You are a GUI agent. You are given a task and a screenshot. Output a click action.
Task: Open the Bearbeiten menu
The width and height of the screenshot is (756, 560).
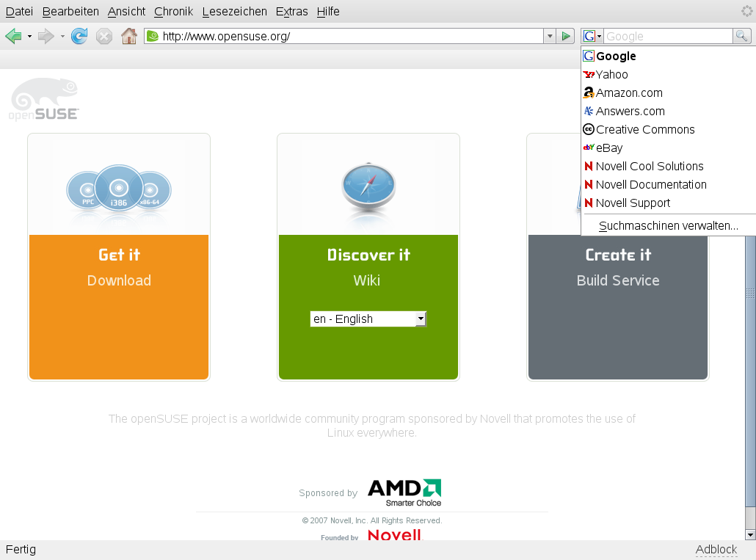[70, 11]
